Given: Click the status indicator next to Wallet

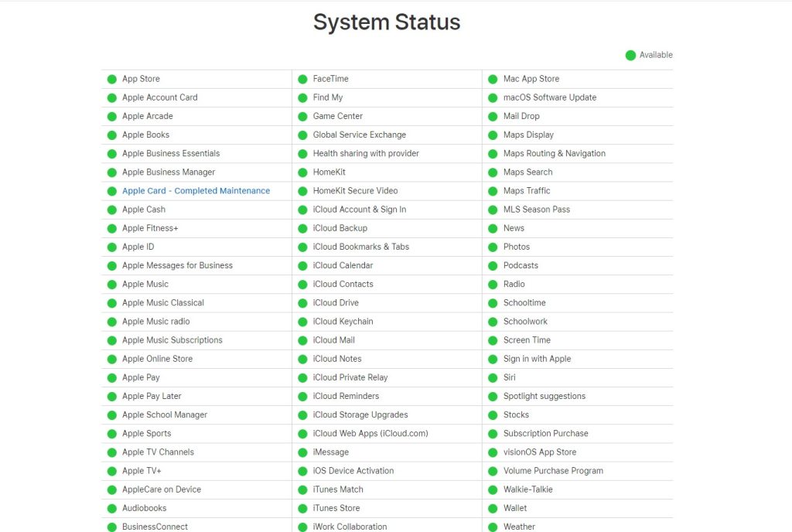Looking at the screenshot, I should point(493,509).
